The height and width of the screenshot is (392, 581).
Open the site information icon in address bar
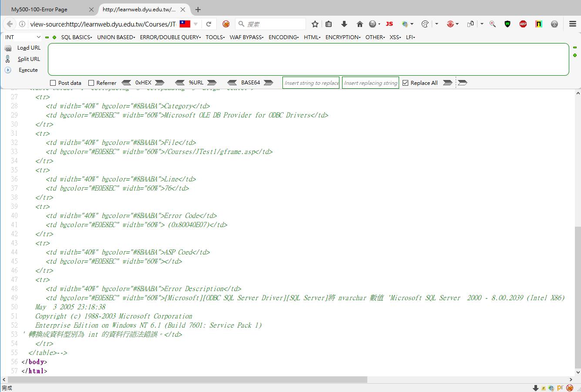pos(22,24)
